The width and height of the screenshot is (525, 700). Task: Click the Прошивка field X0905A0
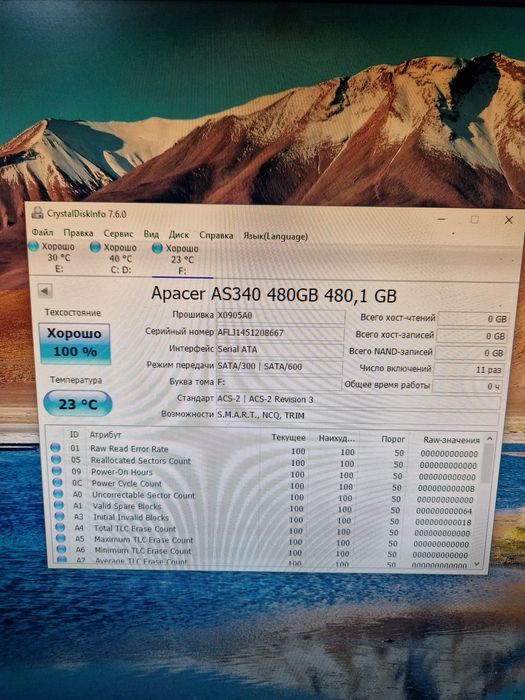pos(280,316)
